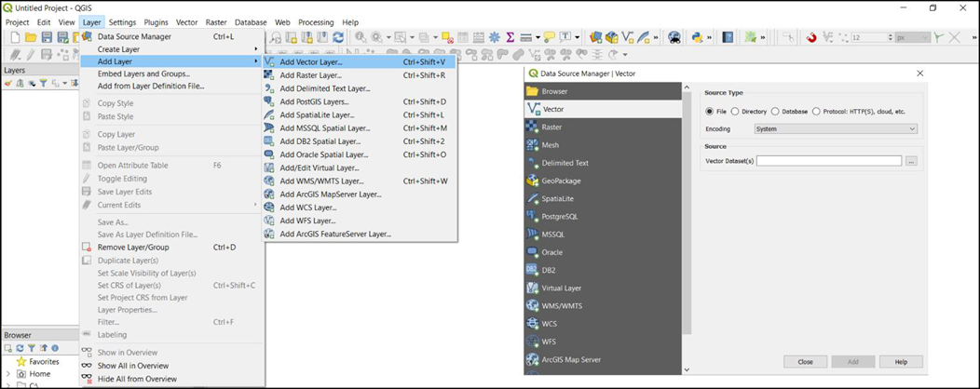Click the MetaSearch globe toolbar icon
980x389 pixels.
[674, 37]
